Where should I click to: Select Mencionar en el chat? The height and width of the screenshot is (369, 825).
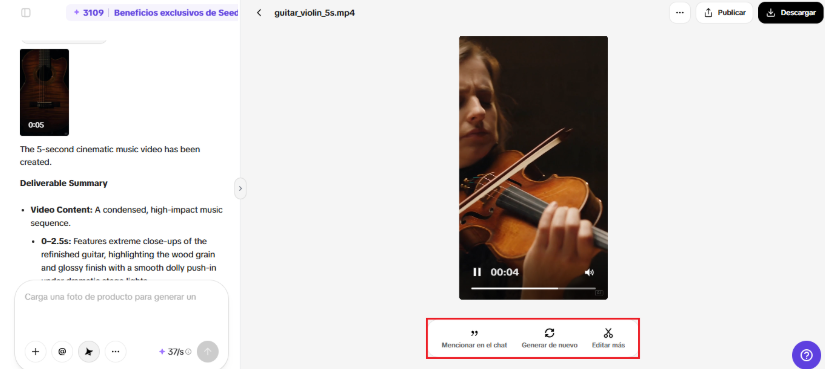coord(474,338)
